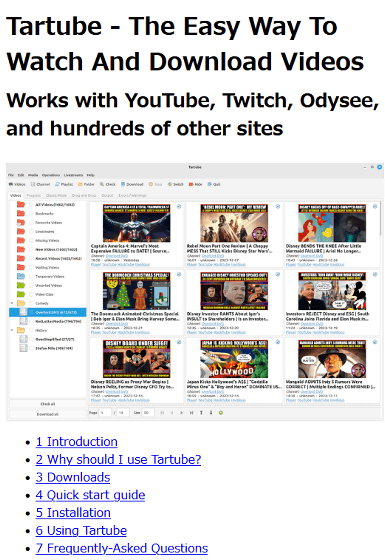Click the Playlist toolbar button

[64, 184]
